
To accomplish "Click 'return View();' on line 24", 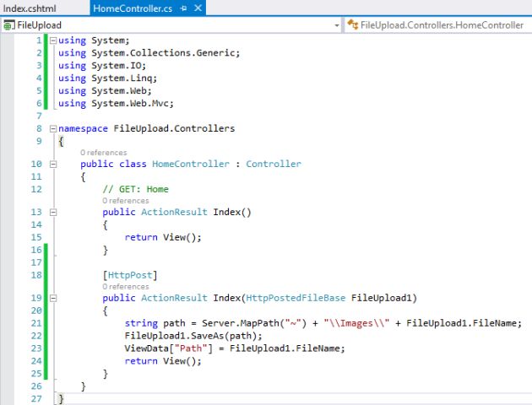I will tap(163, 361).
